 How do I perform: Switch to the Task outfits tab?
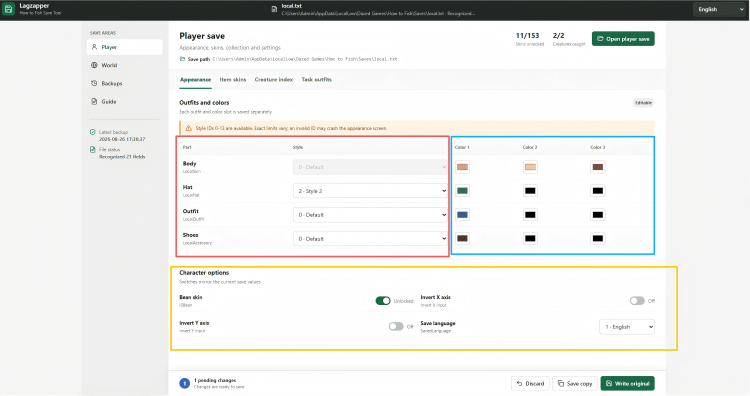[x=317, y=79]
